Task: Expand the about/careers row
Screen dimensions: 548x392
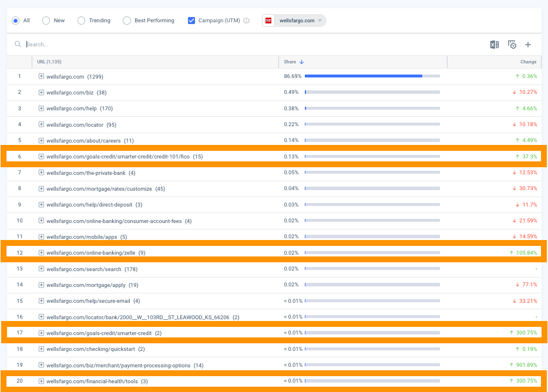Action: [x=41, y=140]
